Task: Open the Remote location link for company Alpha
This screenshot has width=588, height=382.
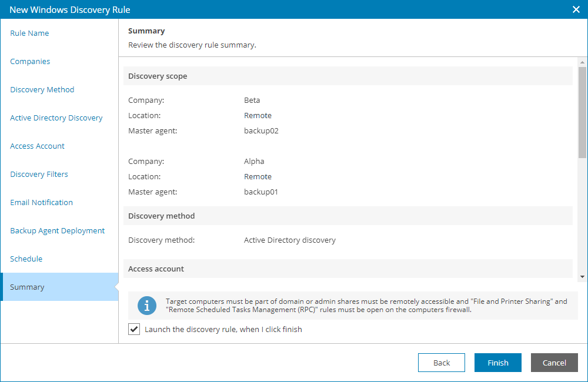Action: click(258, 176)
